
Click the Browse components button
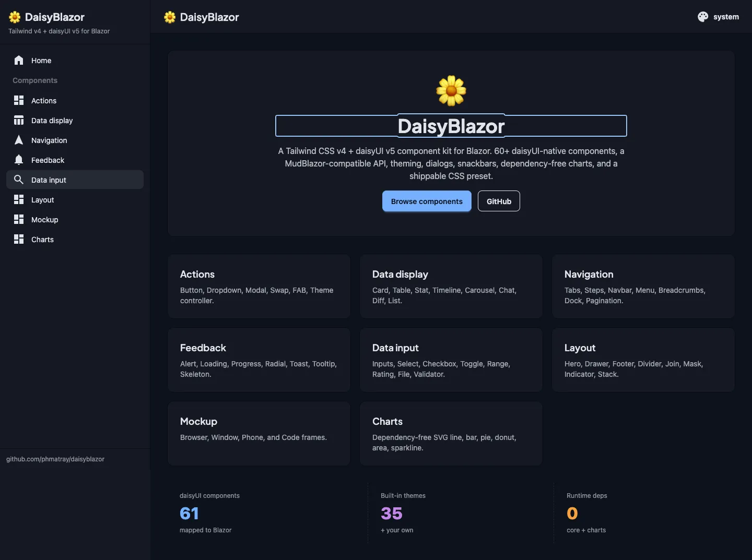(427, 201)
